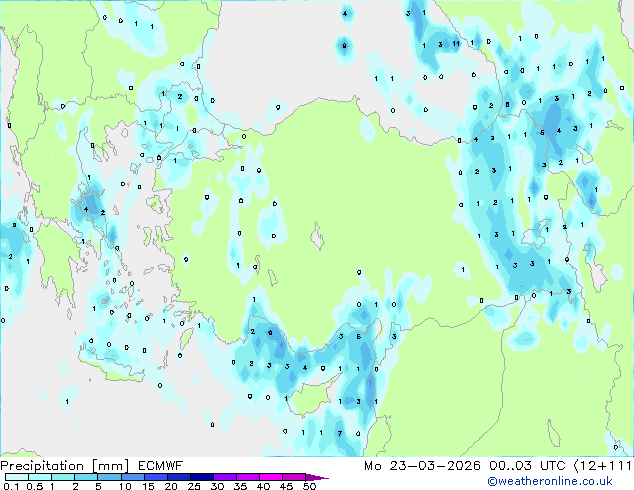Click the legend label '50'
The height and width of the screenshot is (490, 634).
pyautogui.click(x=309, y=486)
